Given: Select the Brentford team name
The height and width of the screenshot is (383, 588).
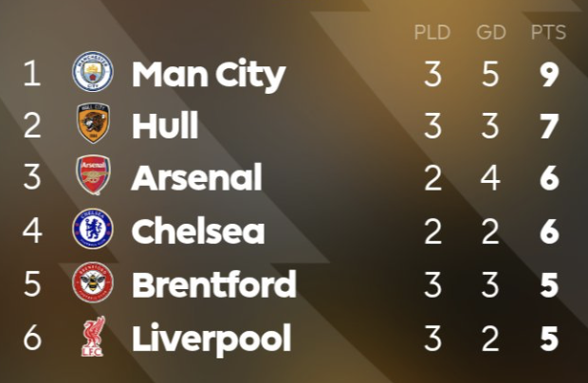Looking at the screenshot, I should (214, 284).
